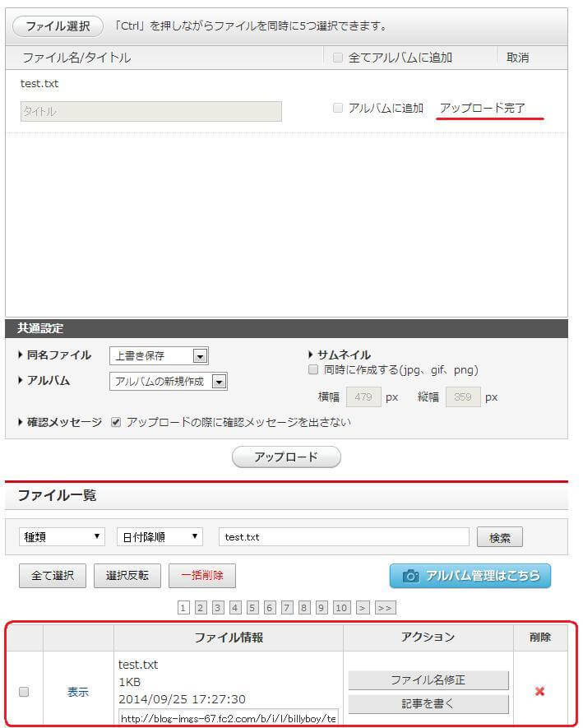Check the アルバムに追加 box for test.txt
583x728 pixels.
(x=338, y=108)
